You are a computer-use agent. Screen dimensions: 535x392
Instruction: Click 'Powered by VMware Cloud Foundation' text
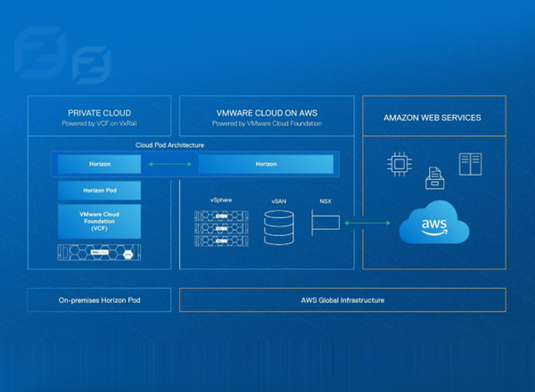[x=267, y=124]
